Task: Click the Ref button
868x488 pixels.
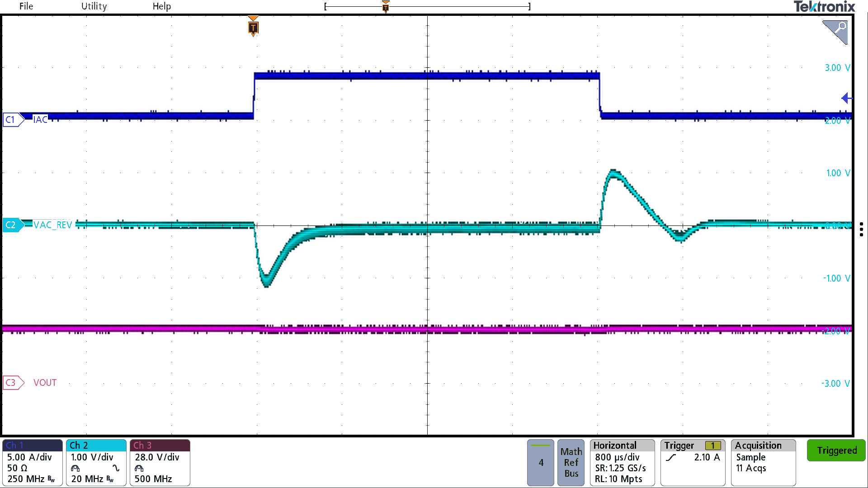Action: pyautogui.click(x=571, y=462)
